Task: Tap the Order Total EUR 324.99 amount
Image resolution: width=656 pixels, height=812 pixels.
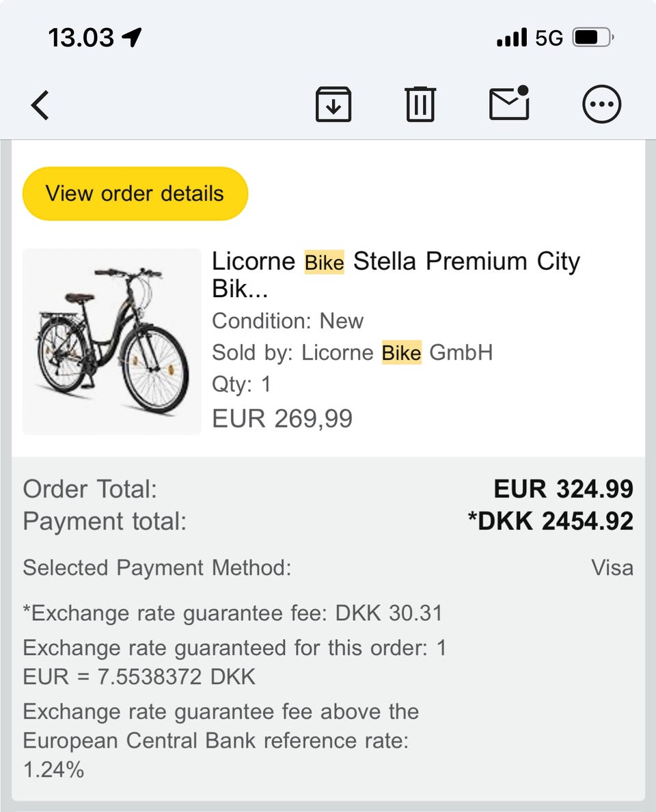Action: [563, 489]
